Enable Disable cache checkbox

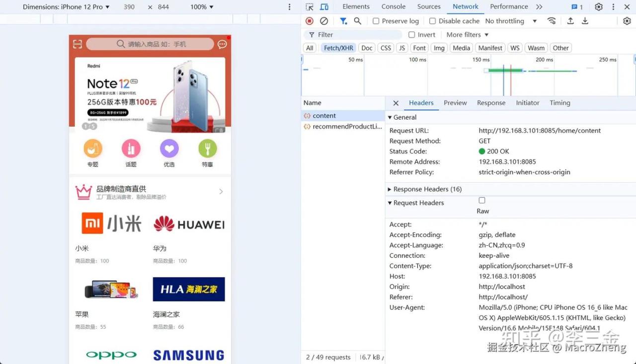tap(432, 21)
